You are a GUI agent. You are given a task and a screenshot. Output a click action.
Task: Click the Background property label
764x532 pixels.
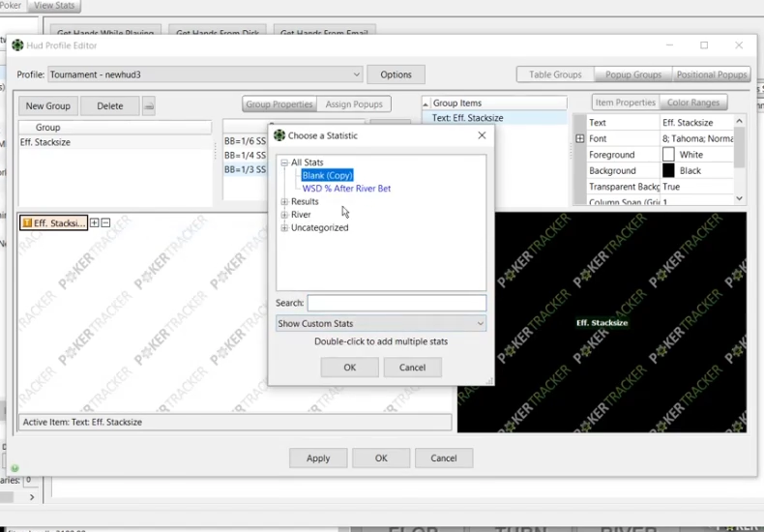pyautogui.click(x=612, y=170)
